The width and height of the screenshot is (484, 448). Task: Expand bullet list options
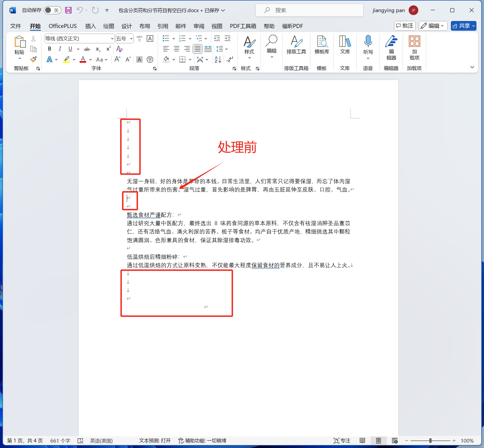[174, 39]
